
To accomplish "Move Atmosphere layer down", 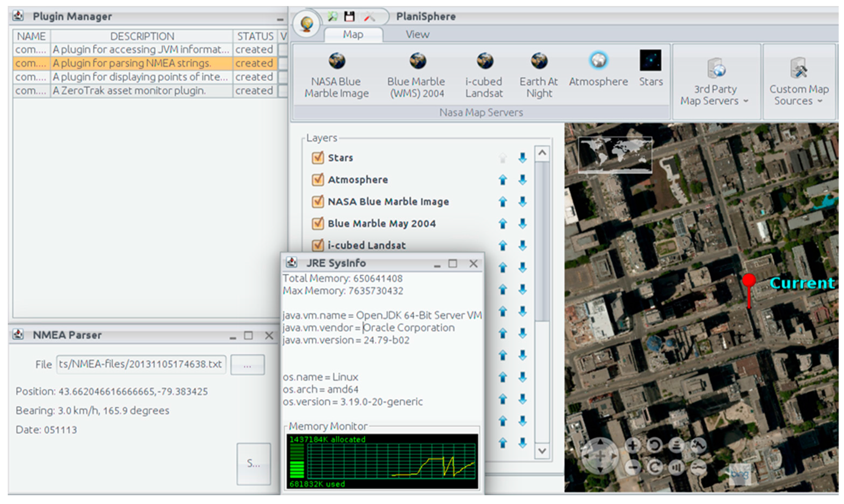I will click(523, 180).
